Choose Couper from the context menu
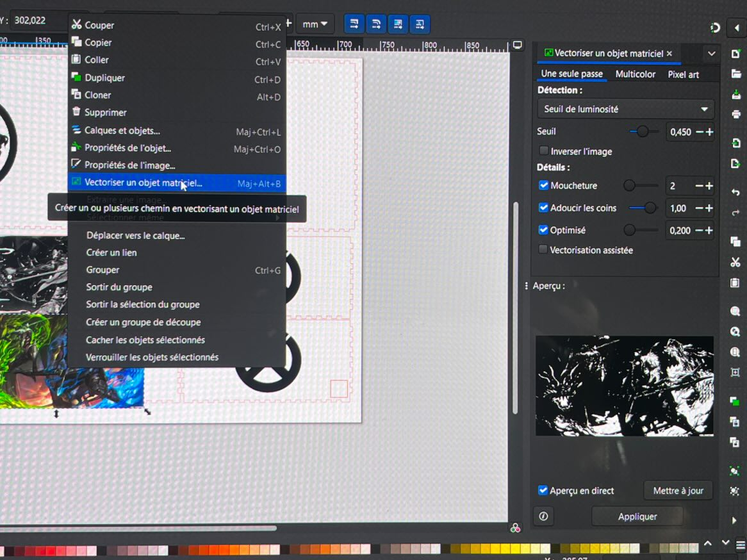The height and width of the screenshot is (560, 747). 177,25
